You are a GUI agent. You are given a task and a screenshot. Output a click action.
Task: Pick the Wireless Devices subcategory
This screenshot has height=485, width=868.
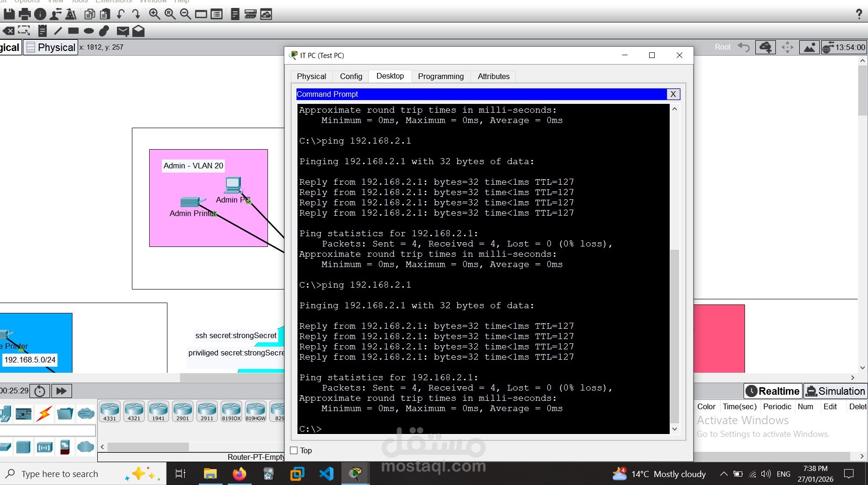tap(44, 447)
